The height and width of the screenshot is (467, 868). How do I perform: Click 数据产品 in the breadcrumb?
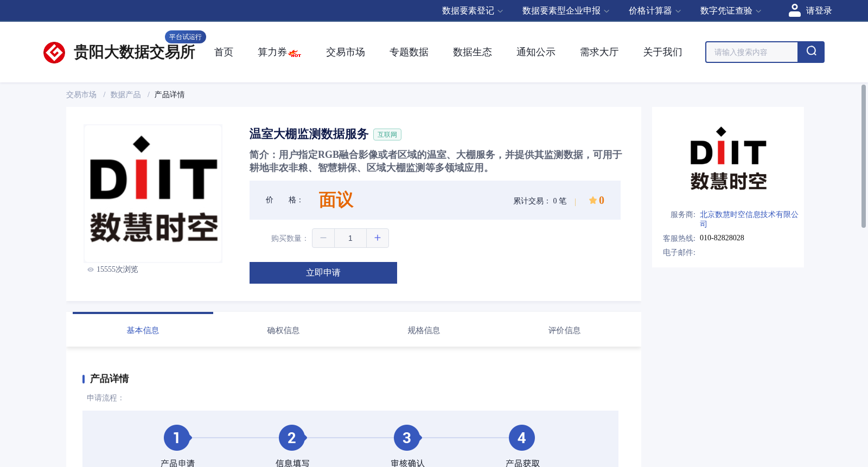point(126,95)
